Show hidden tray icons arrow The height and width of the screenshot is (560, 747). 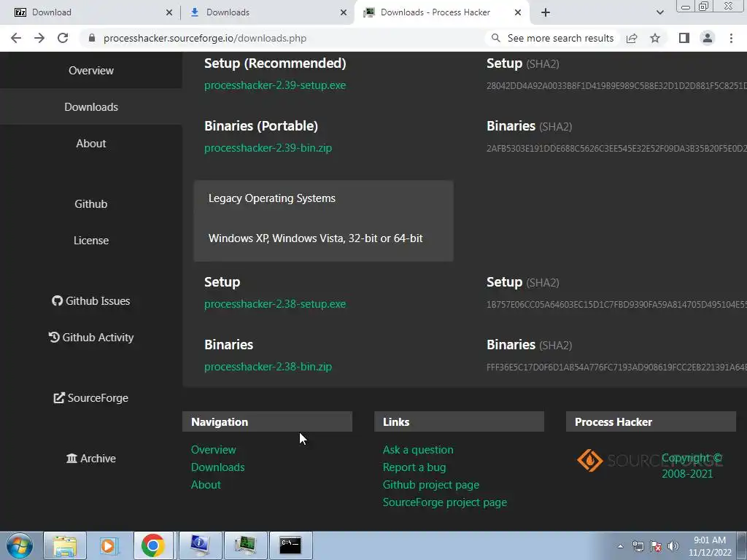click(620, 546)
